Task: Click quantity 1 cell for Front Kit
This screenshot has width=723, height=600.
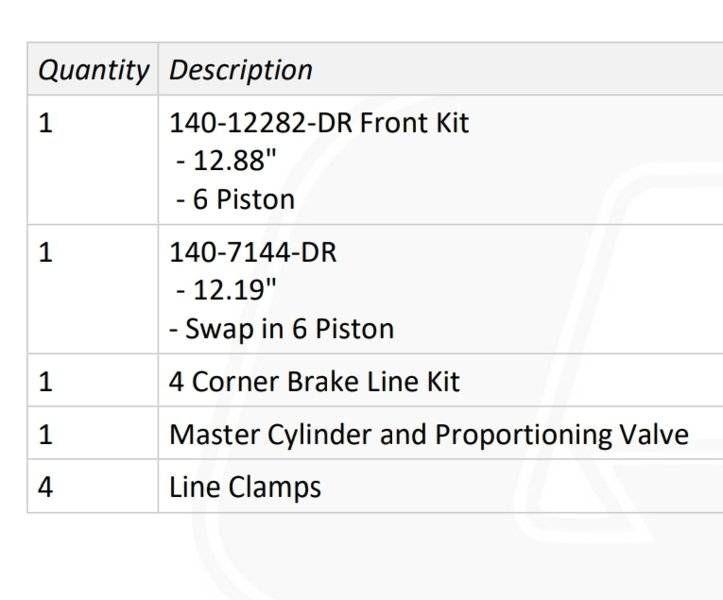Action: [93, 160]
